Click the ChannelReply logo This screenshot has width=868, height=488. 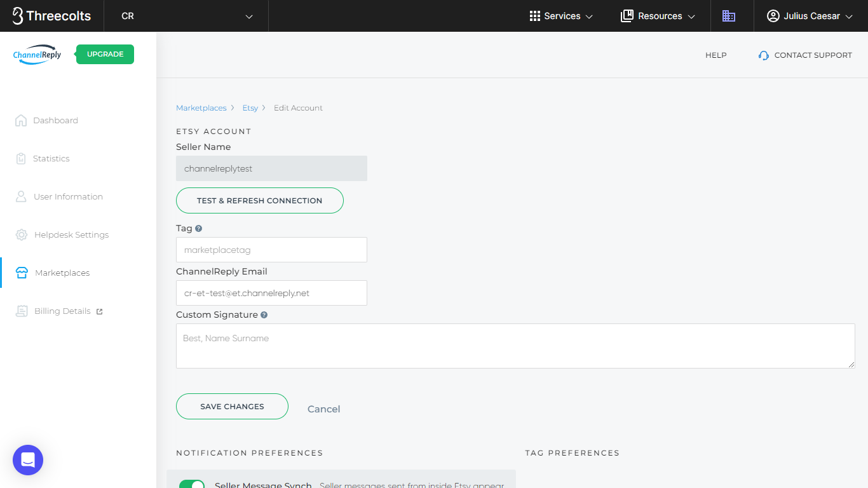pyautogui.click(x=37, y=55)
